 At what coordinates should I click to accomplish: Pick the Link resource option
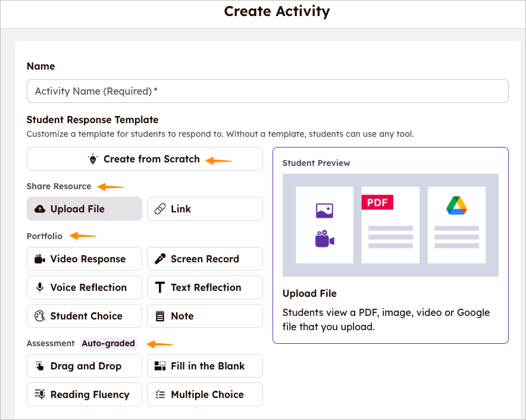click(205, 209)
